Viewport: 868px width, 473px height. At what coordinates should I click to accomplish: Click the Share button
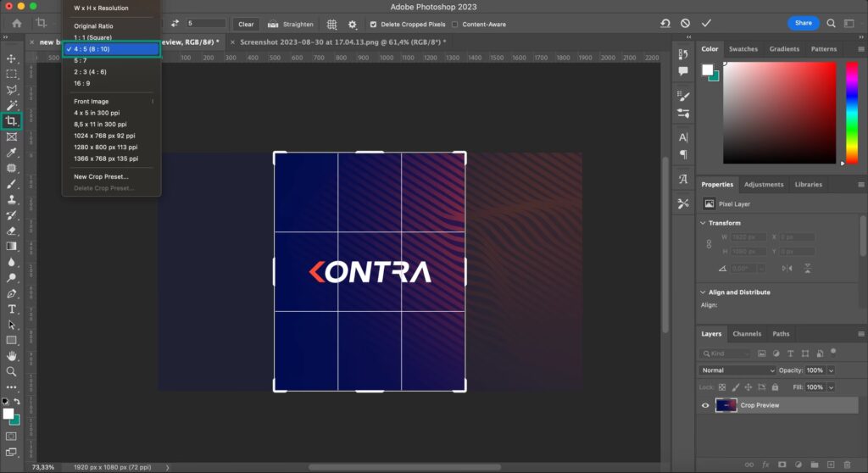[x=803, y=23]
